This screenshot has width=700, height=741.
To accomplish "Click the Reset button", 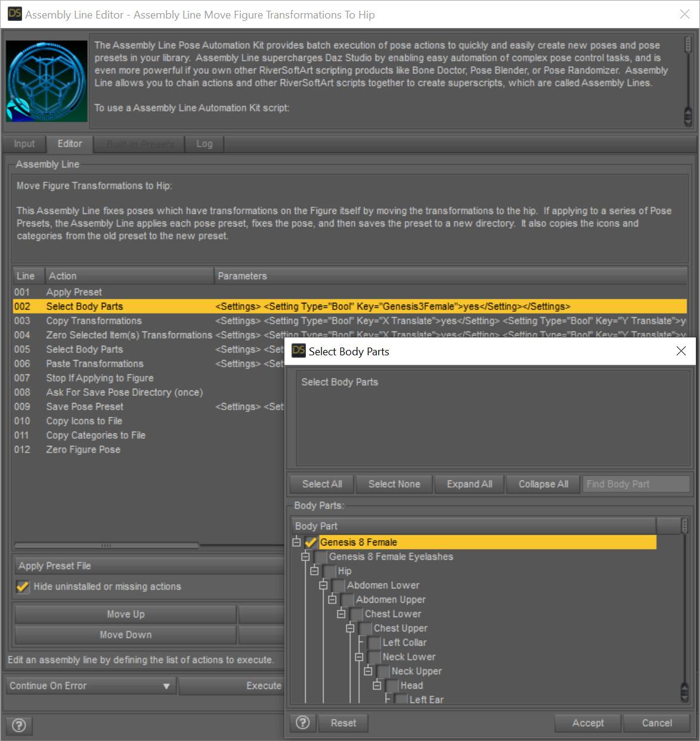I will [343, 723].
